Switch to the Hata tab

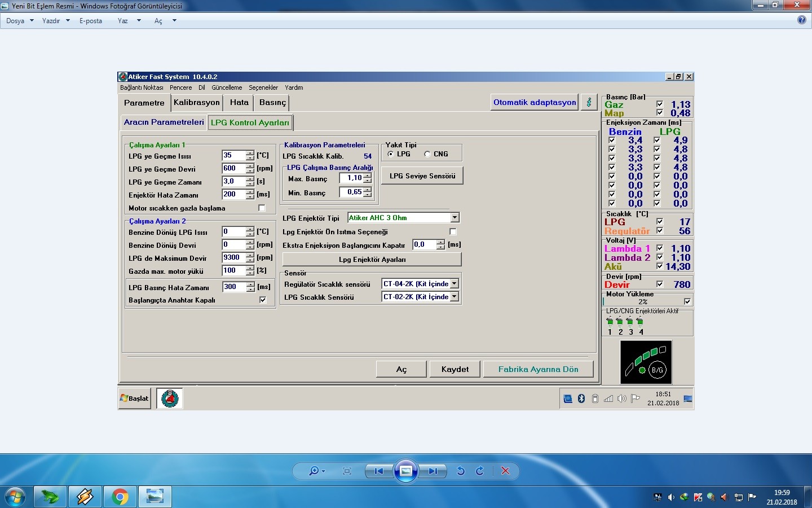[239, 102]
